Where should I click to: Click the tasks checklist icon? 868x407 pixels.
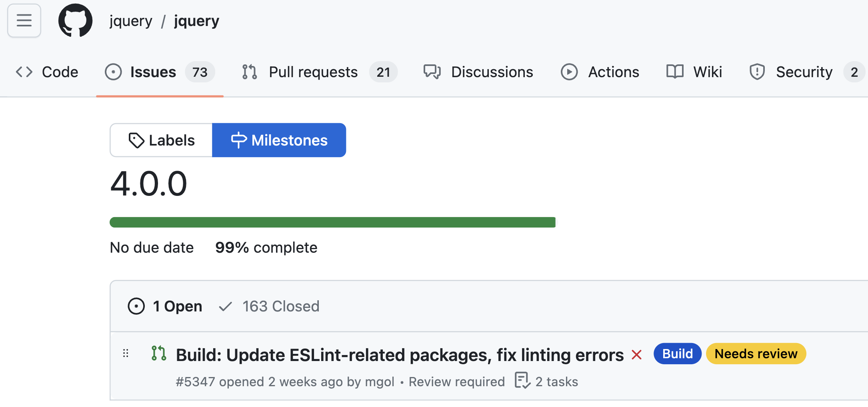coord(522,380)
